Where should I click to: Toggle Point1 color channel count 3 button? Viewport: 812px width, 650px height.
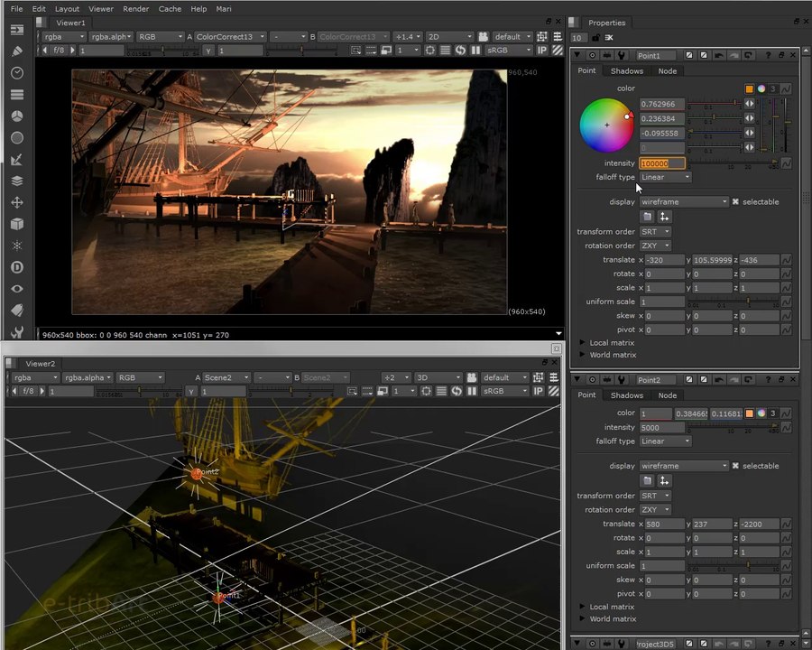tap(773, 88)
